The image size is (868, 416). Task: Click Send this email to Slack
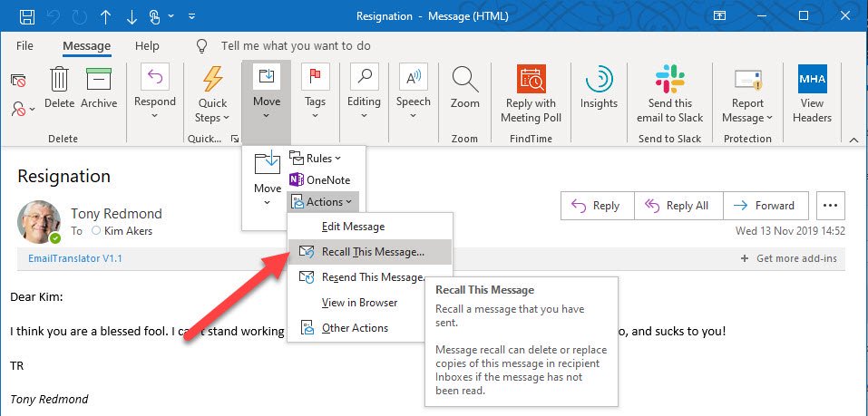pos(670,94)
